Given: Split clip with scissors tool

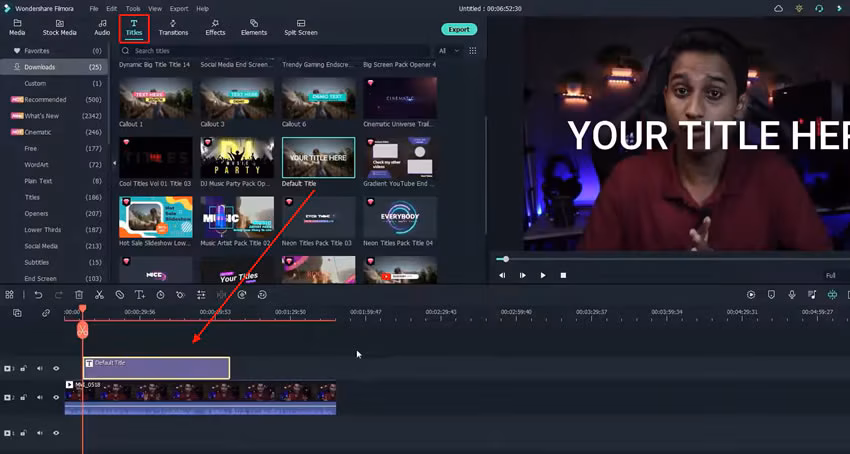Looking at the screenshot, I should (99, 295).
